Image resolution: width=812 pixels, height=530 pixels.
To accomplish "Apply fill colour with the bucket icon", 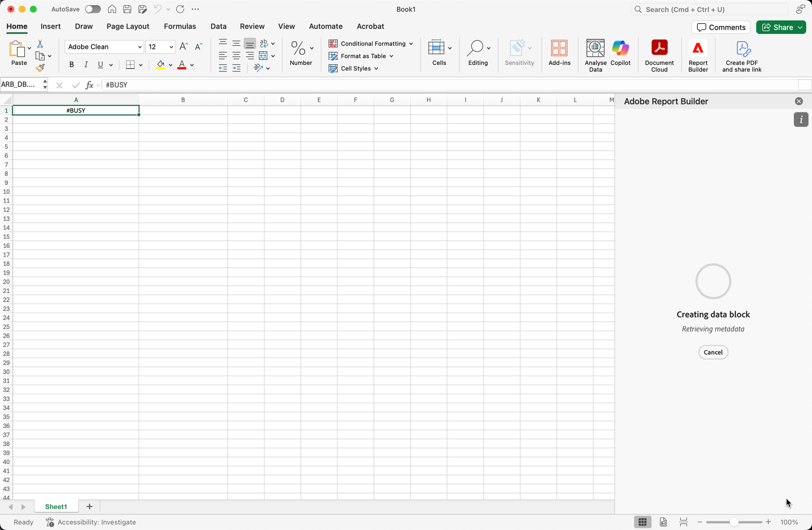I will (x=160, y=65).
